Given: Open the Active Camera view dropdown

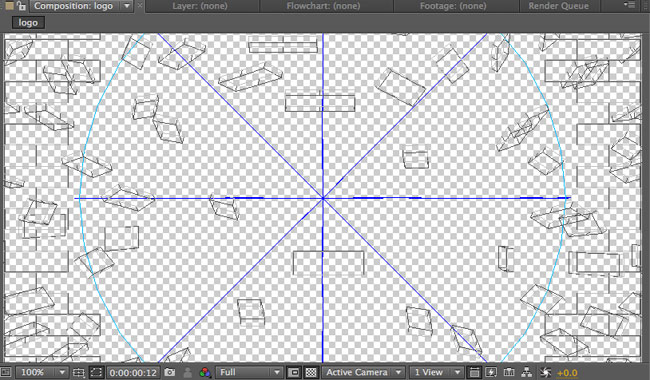Looking at the screenshot, I should point(364,372).
